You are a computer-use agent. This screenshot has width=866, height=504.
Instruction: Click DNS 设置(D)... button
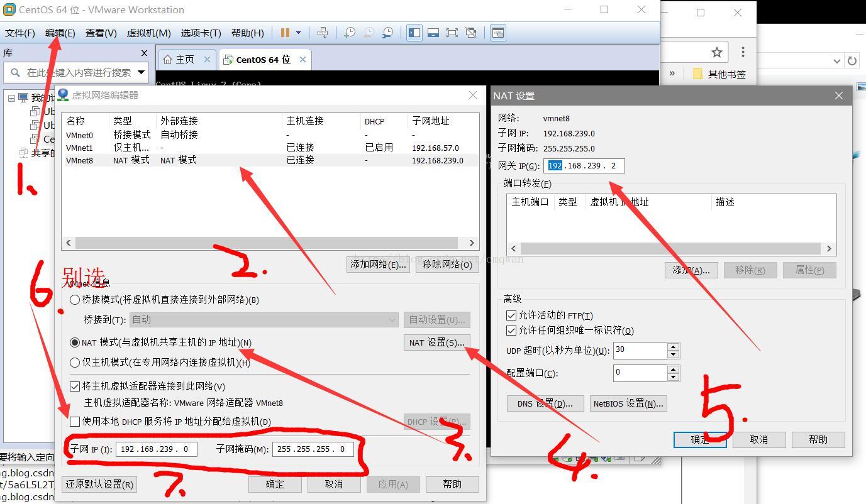pyautogui.click(x=545, y=403)
